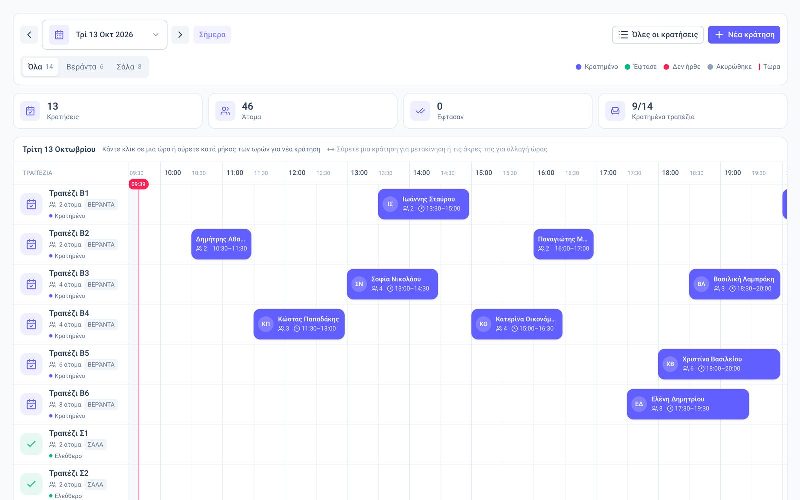Viewport: 800px width, 500px height.
Task: Click the ΚΠ avatar on Κώστας Παπαδάκης' reservation
Action: click(x=266, y=324)
